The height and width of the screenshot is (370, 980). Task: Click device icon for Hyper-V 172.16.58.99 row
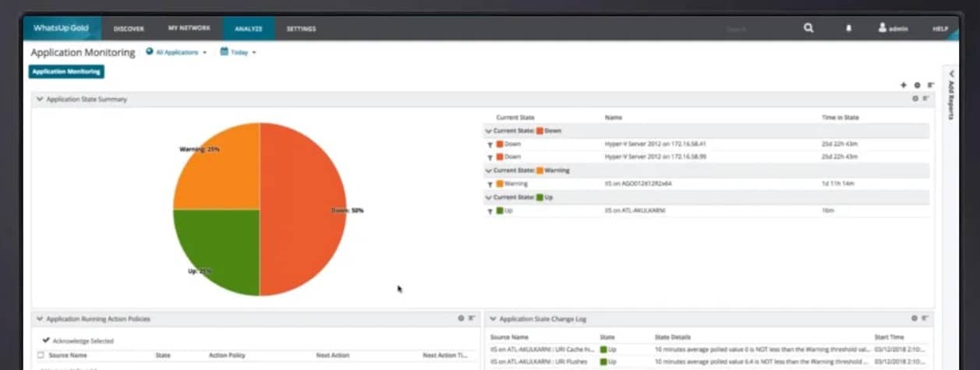490,157
